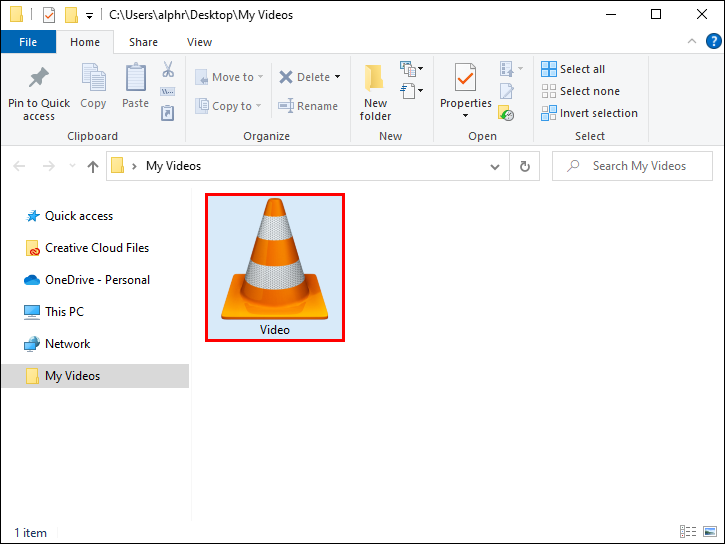Open the New item dropdown
The image size is (725, 544).
click(411, 69)
